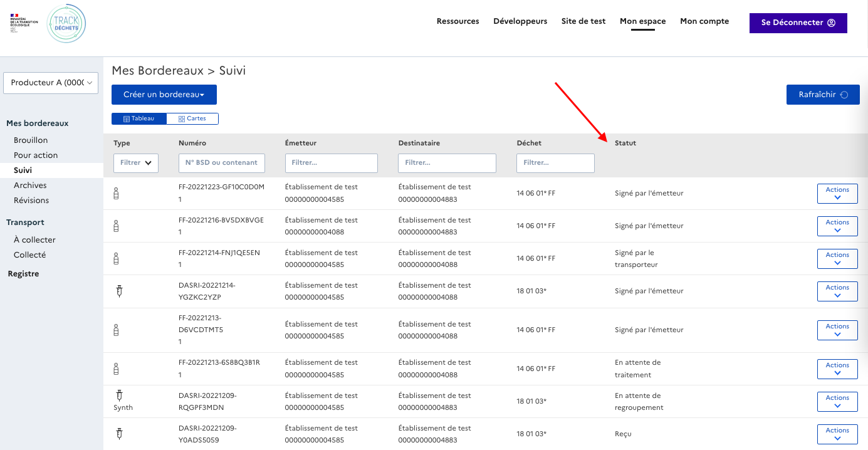The image size is (868, 450).
Task: Switch to Tableau view
Action: [139, 118]
